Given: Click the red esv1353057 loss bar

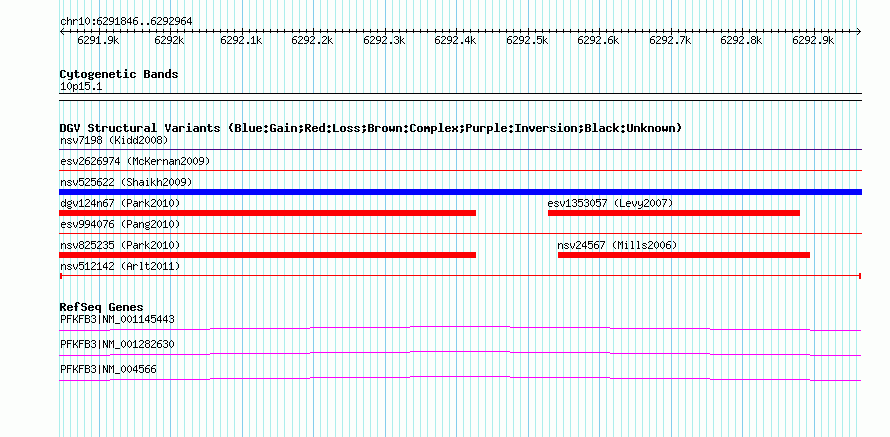Looking at the screenshot, I should pyautogui.click(x=674, y=213).
